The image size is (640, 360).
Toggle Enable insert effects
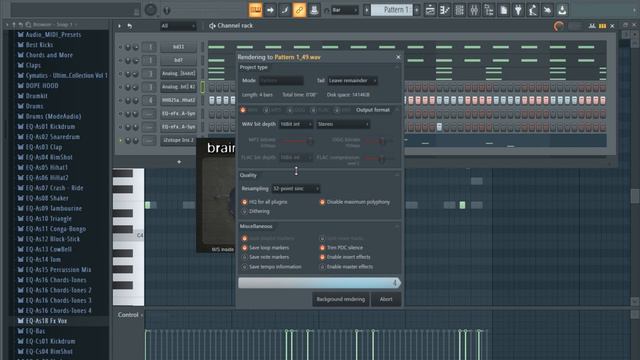point(322,257)
